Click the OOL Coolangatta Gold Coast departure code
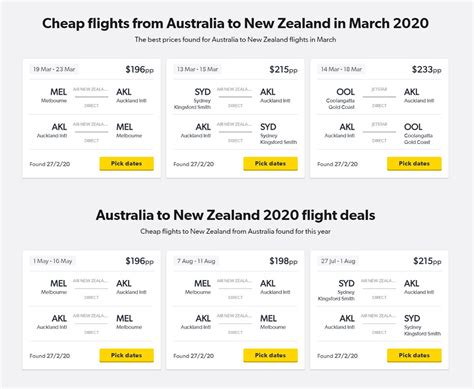Viewport: 474px width, 389px height. pyautogui.click(x=345, y=92)
